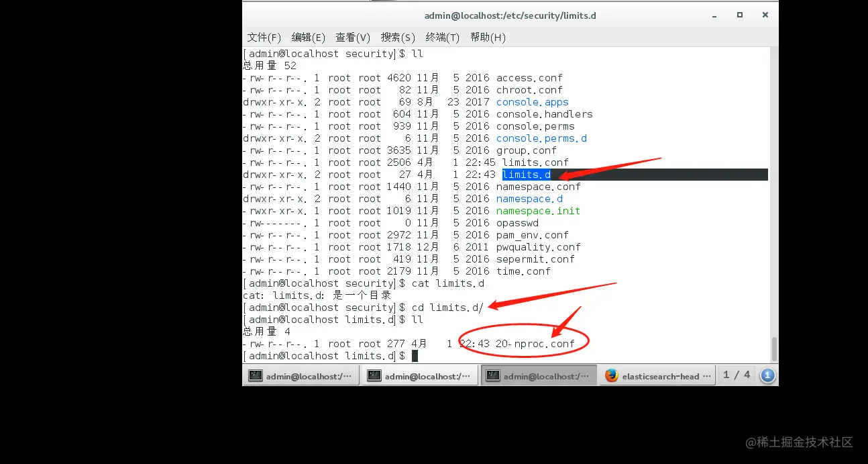Click the file name opasswd

click(517, 223)
